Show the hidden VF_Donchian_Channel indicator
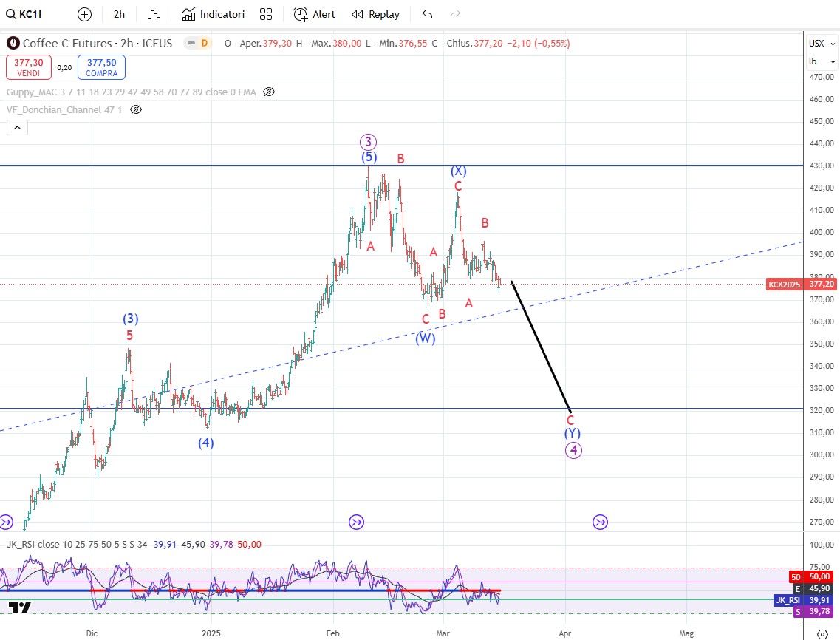Viewport: 840px width, 640px height. pos(136,109)
